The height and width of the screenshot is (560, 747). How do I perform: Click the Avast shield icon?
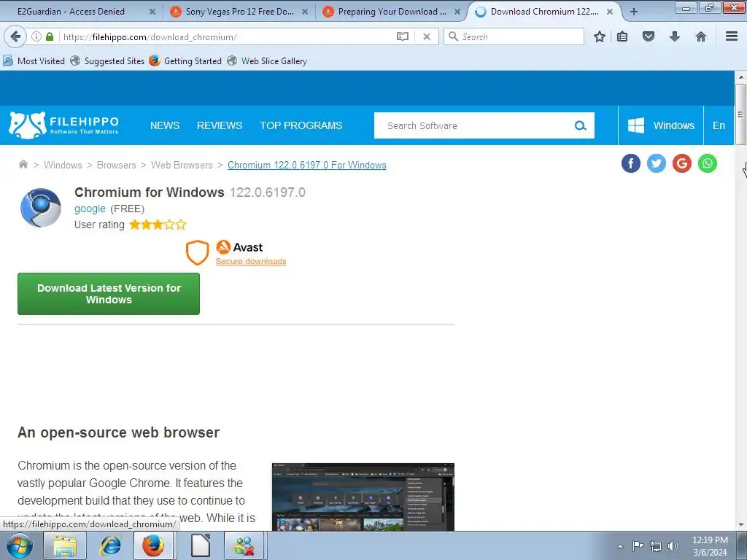click(x=197, y=252)
